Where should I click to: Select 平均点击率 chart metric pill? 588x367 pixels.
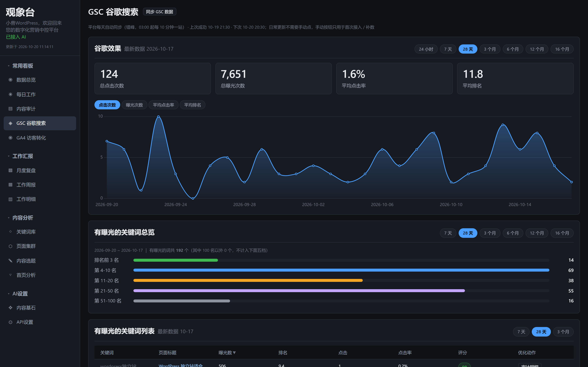click(163, 105)
